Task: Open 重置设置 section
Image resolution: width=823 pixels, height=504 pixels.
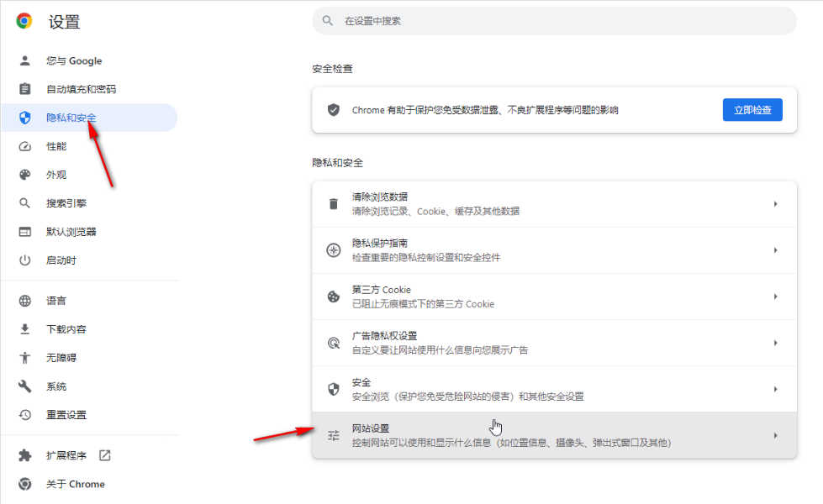Action: click(66, 415)
